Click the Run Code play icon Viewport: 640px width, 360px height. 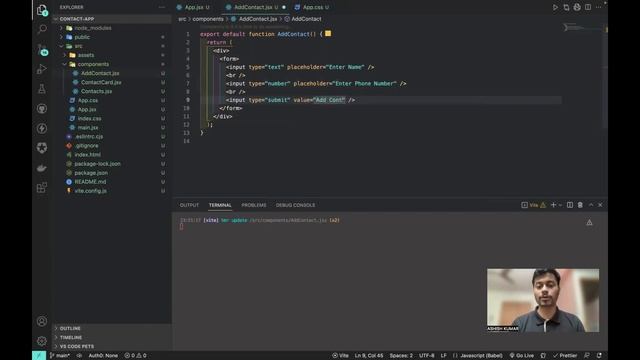[x=555, y=7]
